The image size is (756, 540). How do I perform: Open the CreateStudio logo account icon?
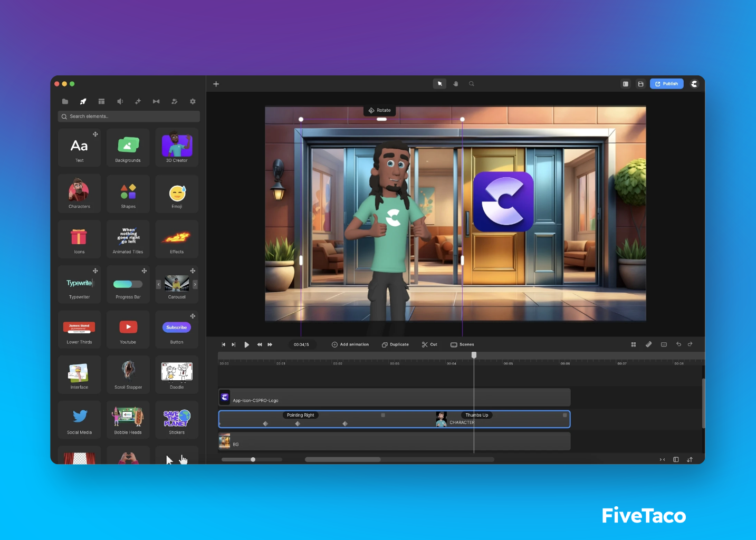(x=694, y=84)
